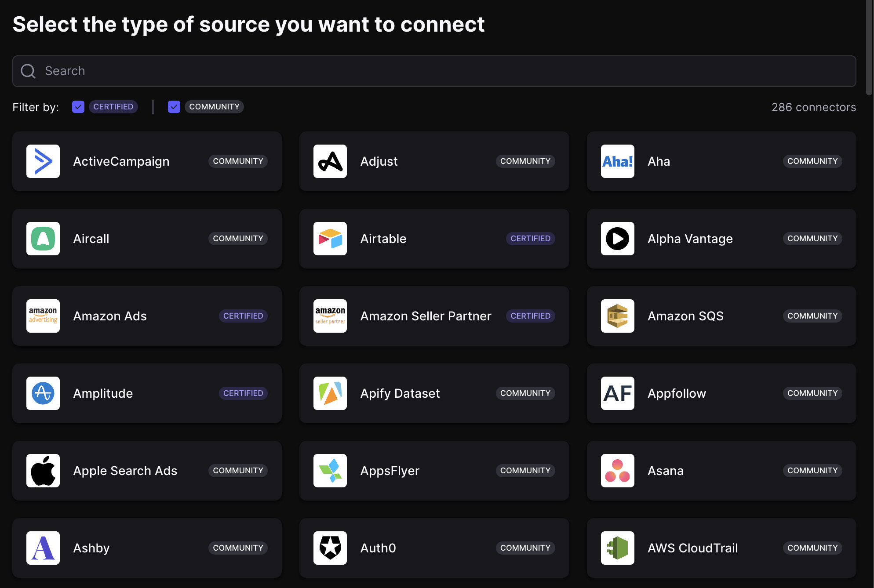Click the COMMUNITY badge on ActiveCampaign card
Viewport: 874px width, 588px height.
pyautogui.click(x=238, y=161)
